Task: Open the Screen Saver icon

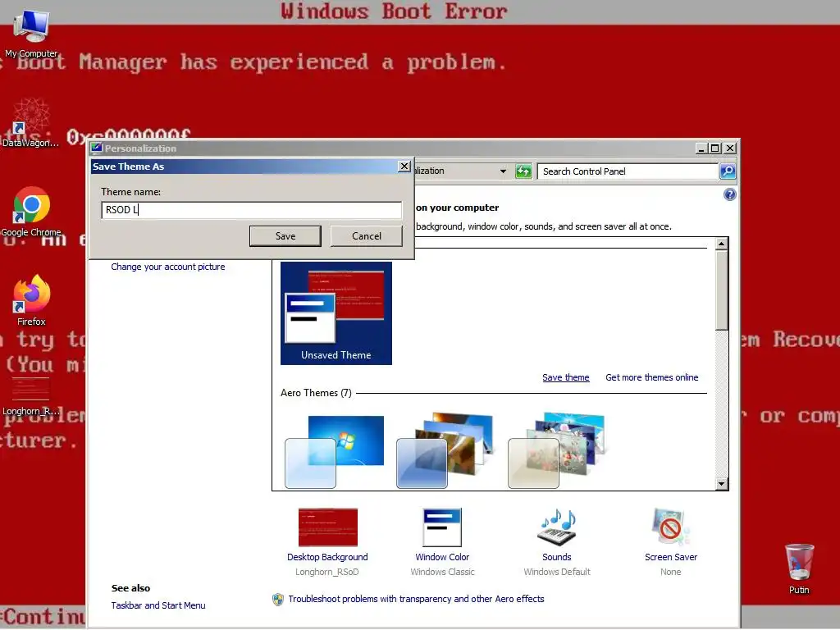Action: coord(670,527)
